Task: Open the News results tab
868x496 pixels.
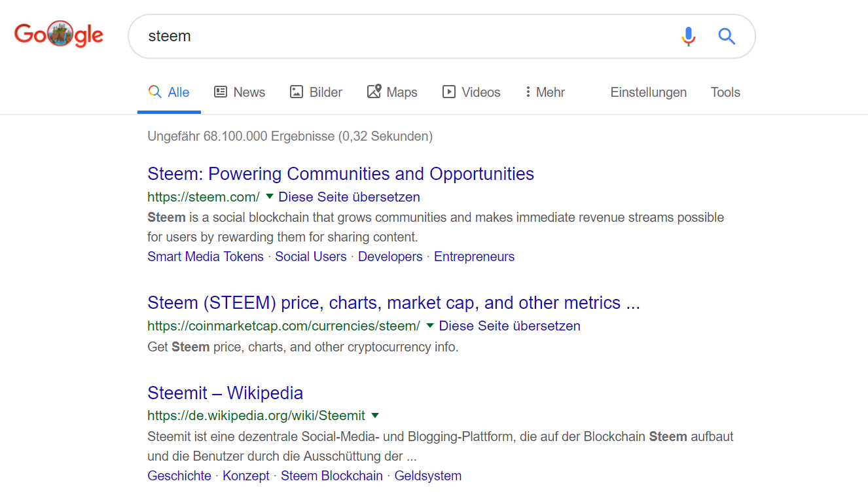Action: (x=240, y=92)
